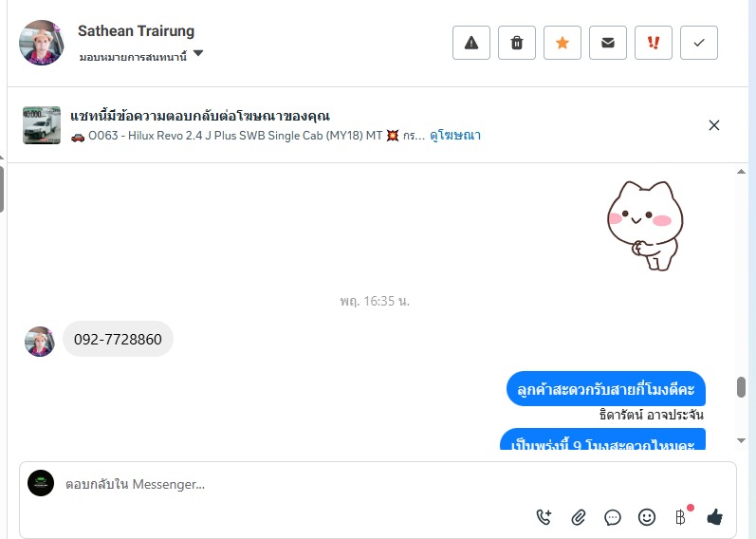Mark conversation as spam with warning icon
756x539 pixels.
pyautogui.click(x=471, y=43)
